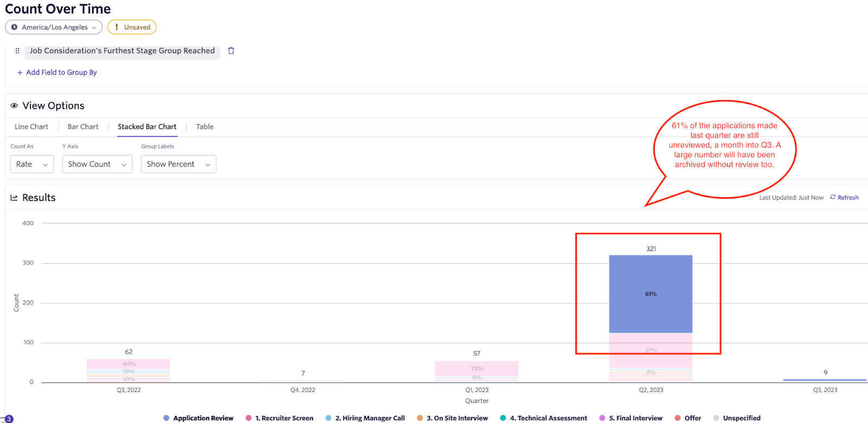Click the clock icon in timezone selector
This screenshot has height=423, width=868.
(x=14, y=27)
